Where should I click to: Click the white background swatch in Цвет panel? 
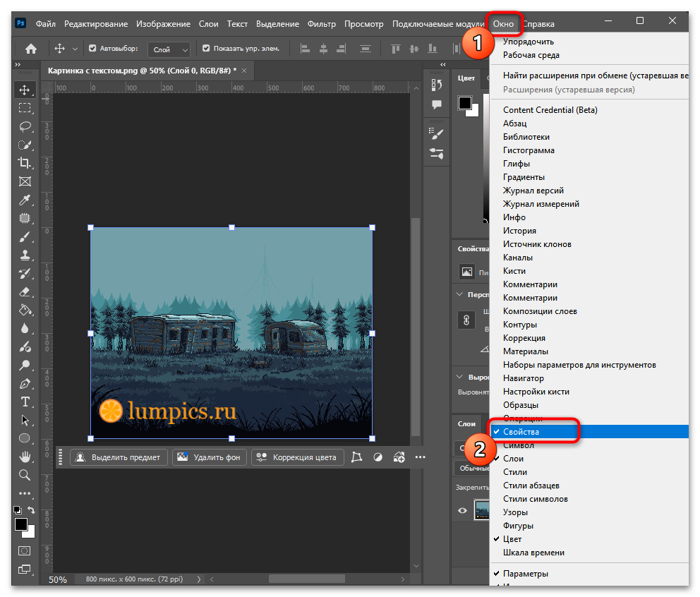(475, 112)
